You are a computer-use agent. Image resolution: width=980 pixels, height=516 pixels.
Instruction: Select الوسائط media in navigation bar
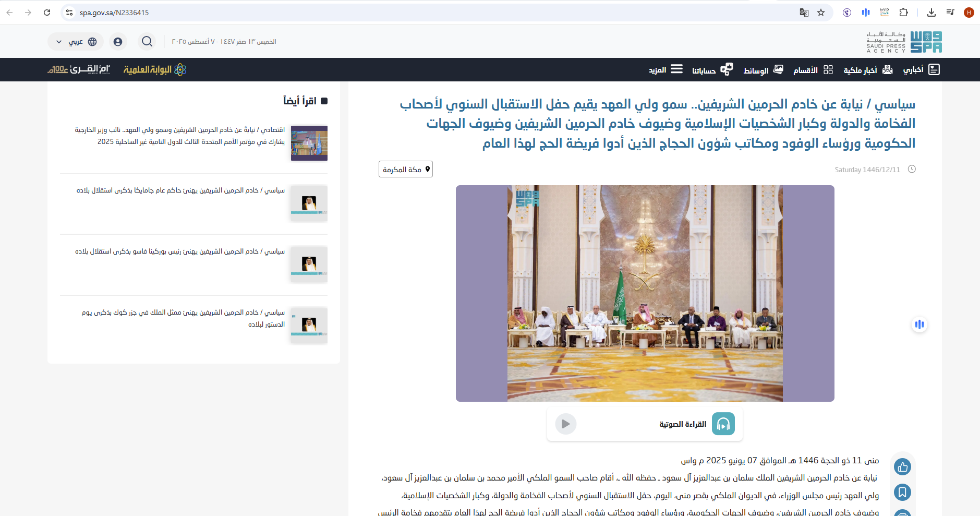[763, 70]
